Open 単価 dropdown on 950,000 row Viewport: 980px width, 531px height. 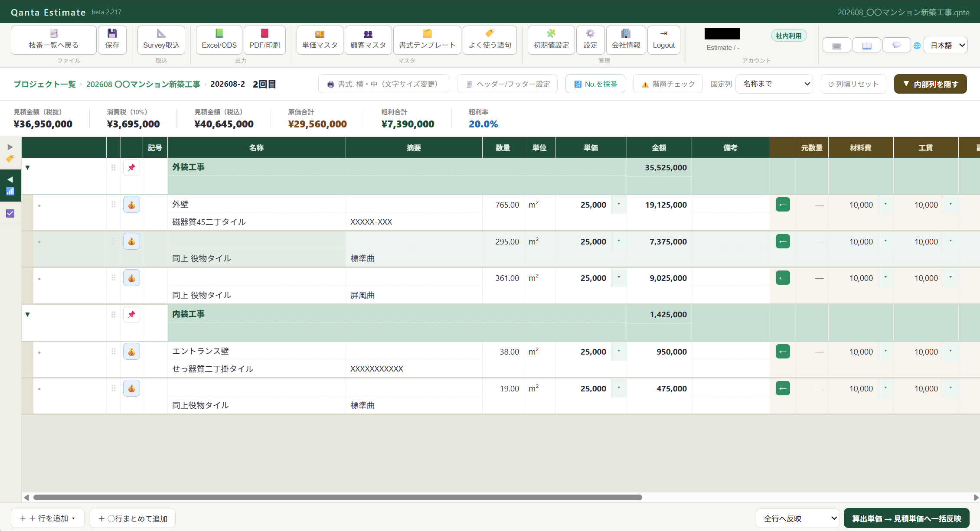[619, 351]
